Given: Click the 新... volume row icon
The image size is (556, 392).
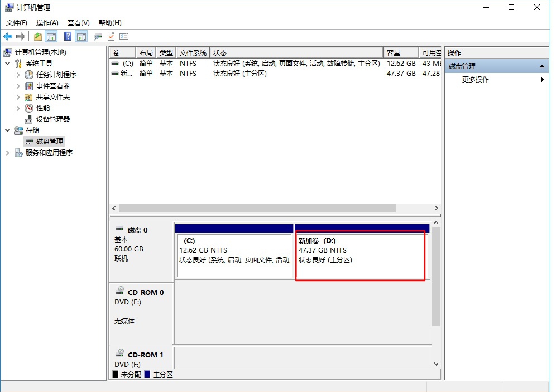Looking at the screenshot, I should 115,73.
